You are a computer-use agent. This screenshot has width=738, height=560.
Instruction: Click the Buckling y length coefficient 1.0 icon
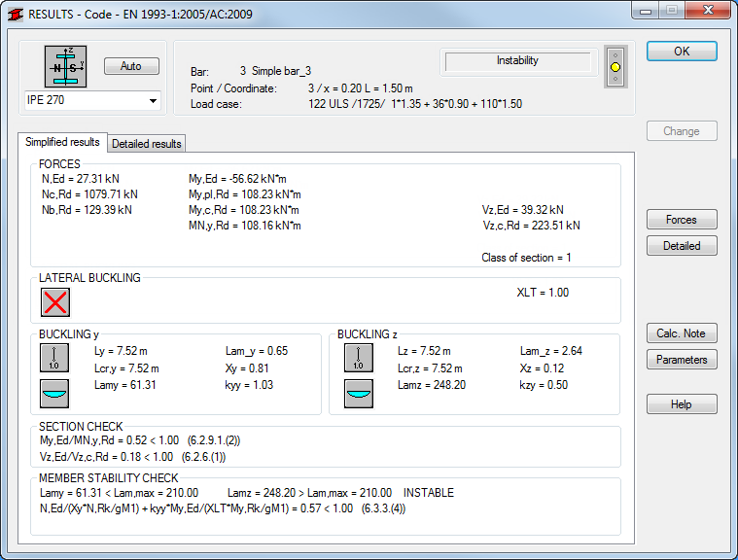coord(54,358)
